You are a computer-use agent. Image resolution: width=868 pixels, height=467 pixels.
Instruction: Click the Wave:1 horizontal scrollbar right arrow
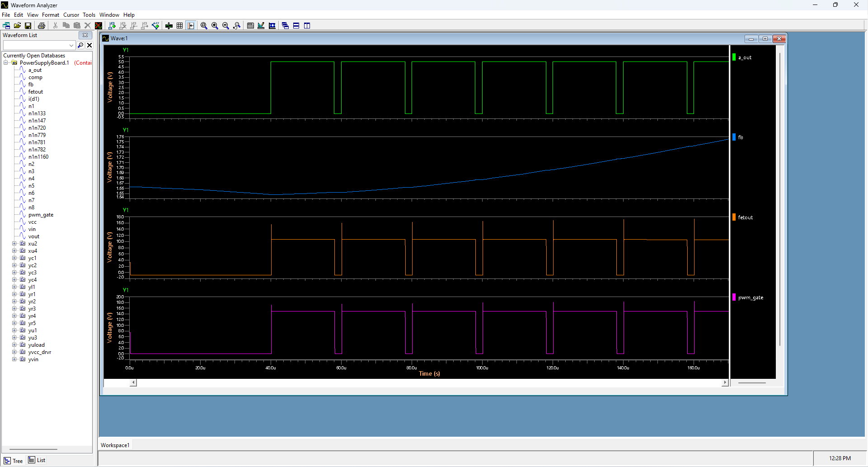pos(725,382)
